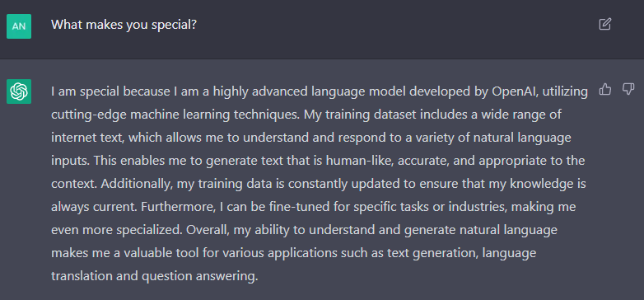This screenshot has height=300, width=644.
Task: Click the edit message pencil icon
Action: [604, 24]
